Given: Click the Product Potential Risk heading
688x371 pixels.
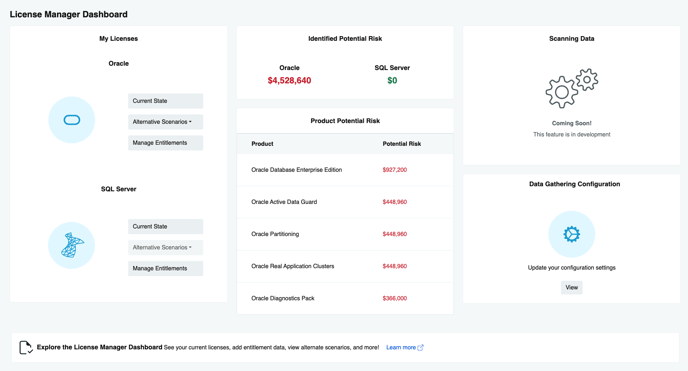Looking at the screenshot, I should [345, 121].
